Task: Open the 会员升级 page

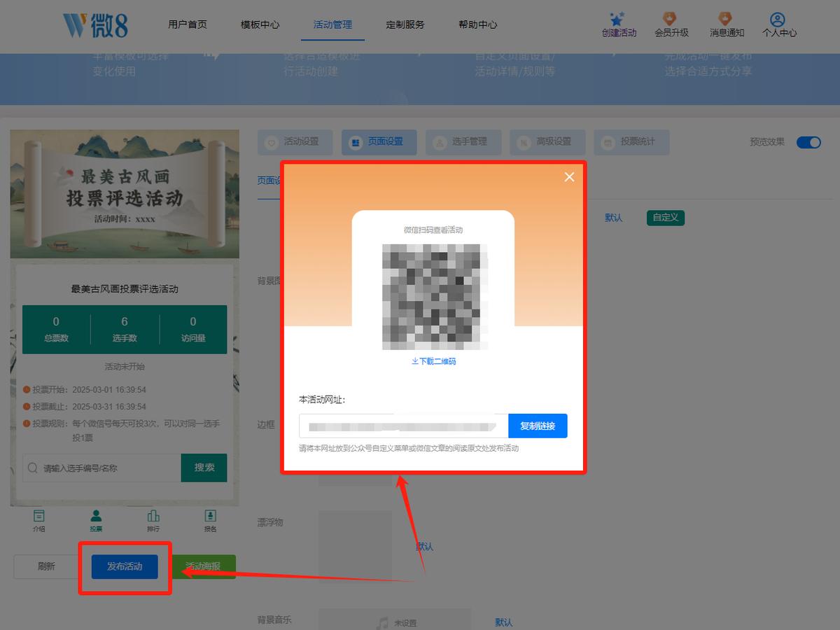Action: 671,24
